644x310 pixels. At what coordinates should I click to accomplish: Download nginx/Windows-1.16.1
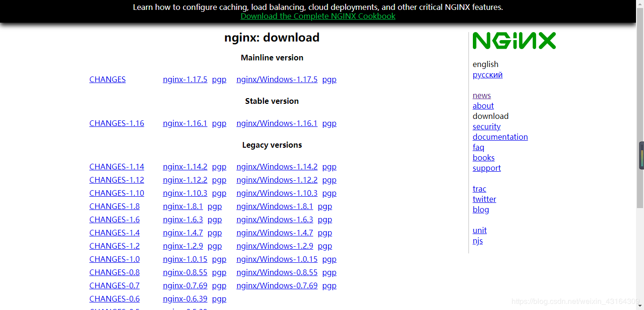277,123
